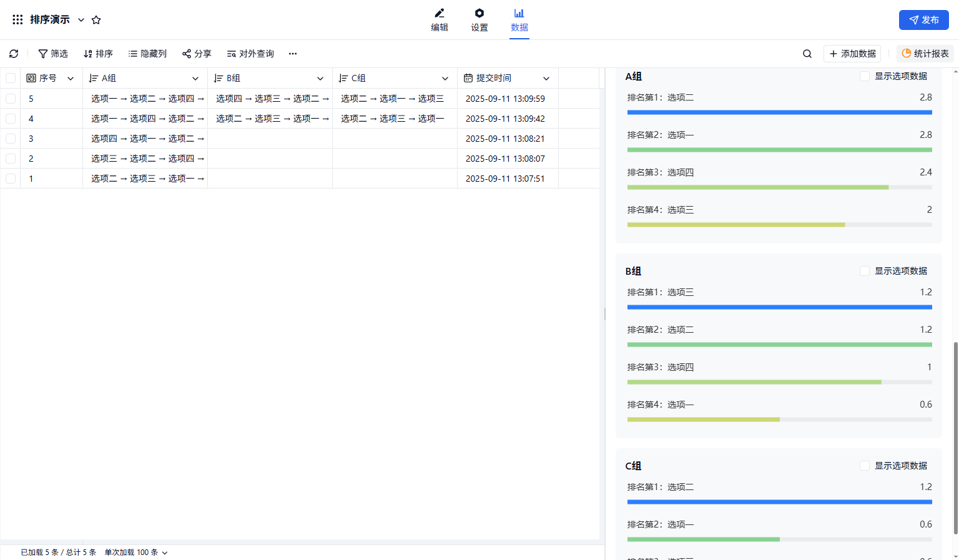The width and height of the screenshot is (959, 560).
Task: Open the 单次加载 100 条 dropdown
Action: click(136, 553)
